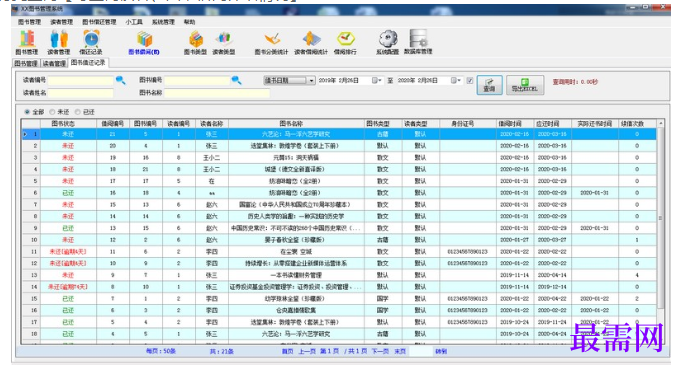Open the end date 2020年 calendar picker

[x=455, y=81]
